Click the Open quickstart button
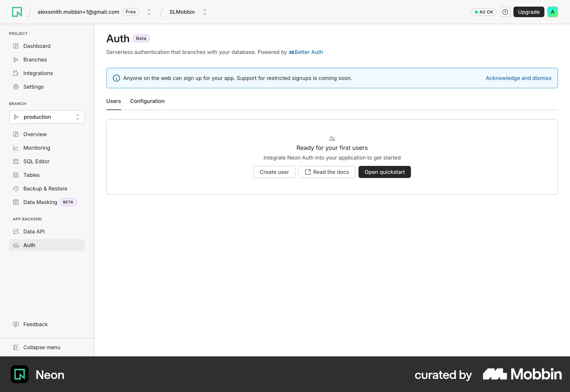The width and height of the screenshot is (570, 392). (384, 172)
